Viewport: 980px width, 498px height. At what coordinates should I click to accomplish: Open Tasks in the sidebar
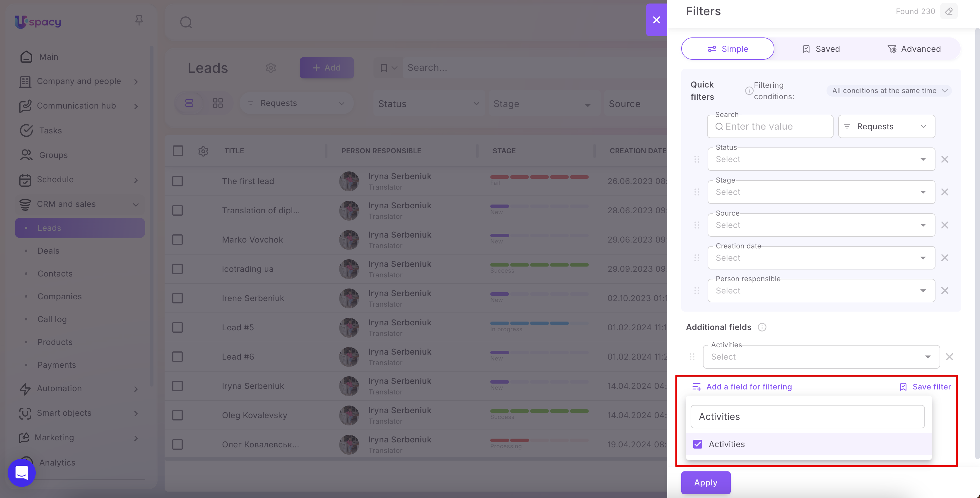(x=50, y=130)
